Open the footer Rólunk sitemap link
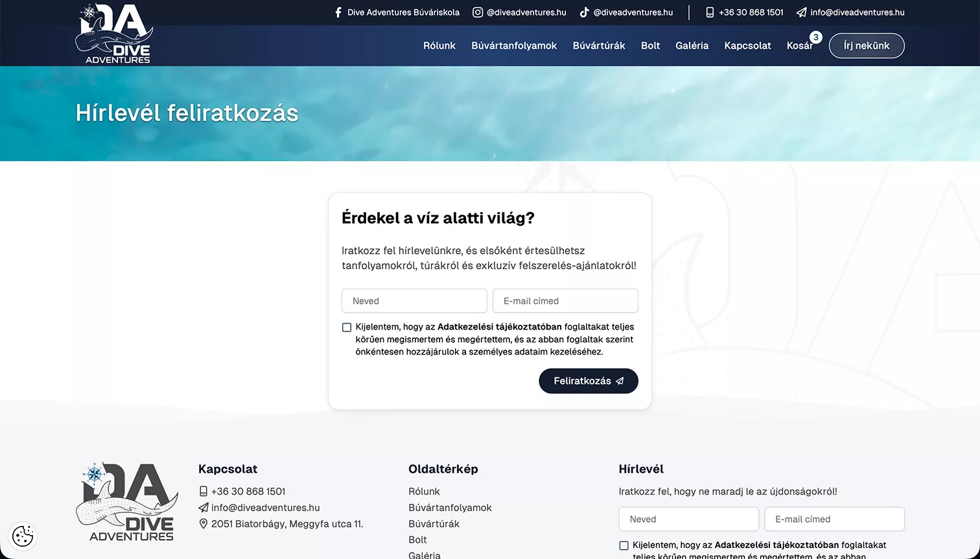Screen dimensions: 980x559 pos(424,492)
